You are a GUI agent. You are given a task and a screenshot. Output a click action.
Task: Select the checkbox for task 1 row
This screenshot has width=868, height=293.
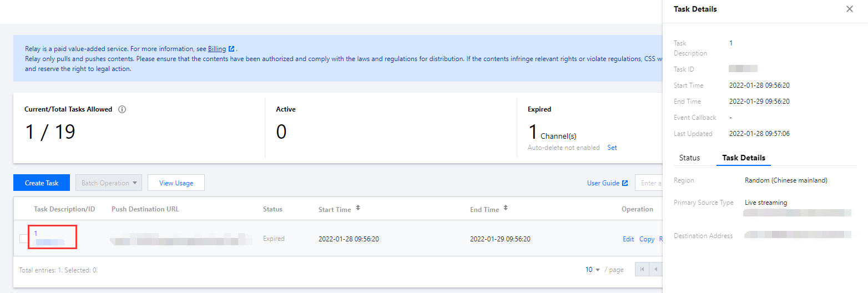(x=23, y=239)
